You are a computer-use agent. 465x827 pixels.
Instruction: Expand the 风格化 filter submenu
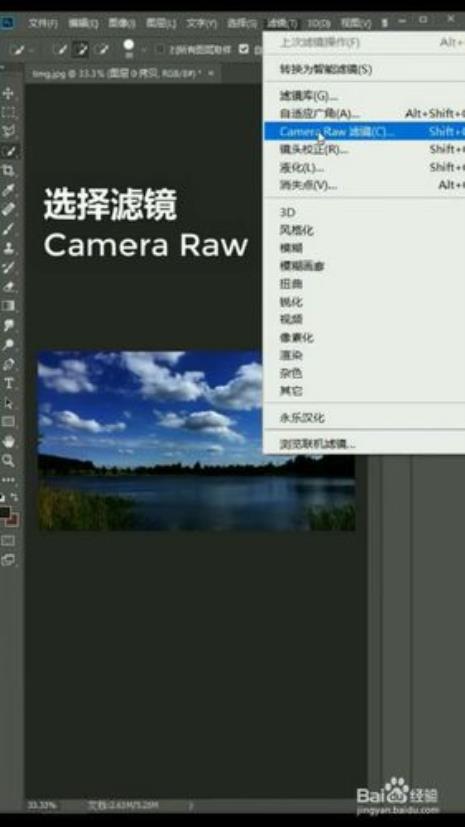point(364,230)
